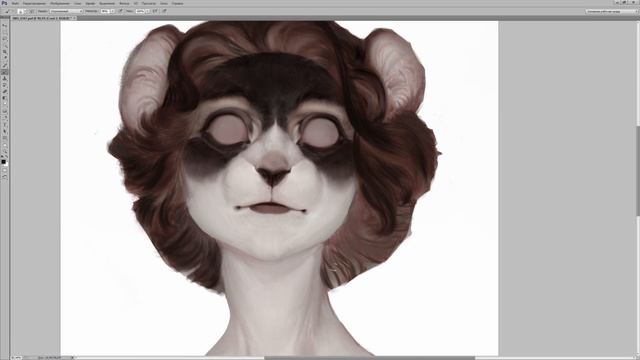Click the foreground color swatch

pos(4,162)
